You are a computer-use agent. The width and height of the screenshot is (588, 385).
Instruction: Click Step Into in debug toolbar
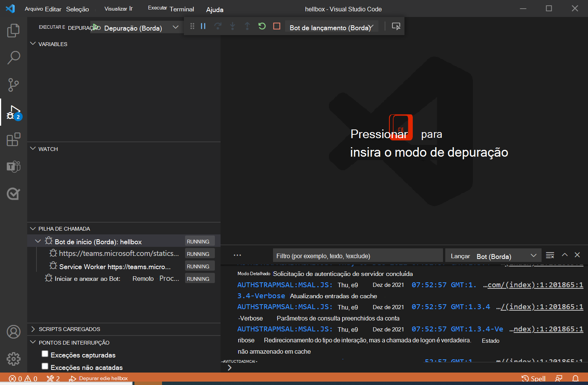click(233, 26)
